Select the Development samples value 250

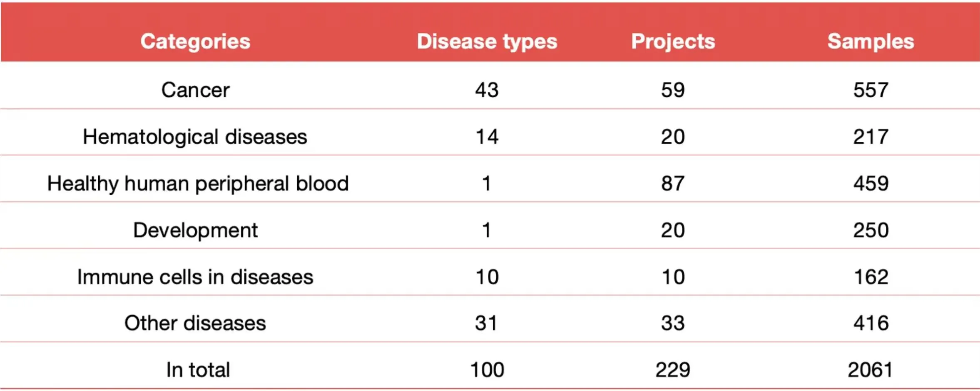[871, 230]
